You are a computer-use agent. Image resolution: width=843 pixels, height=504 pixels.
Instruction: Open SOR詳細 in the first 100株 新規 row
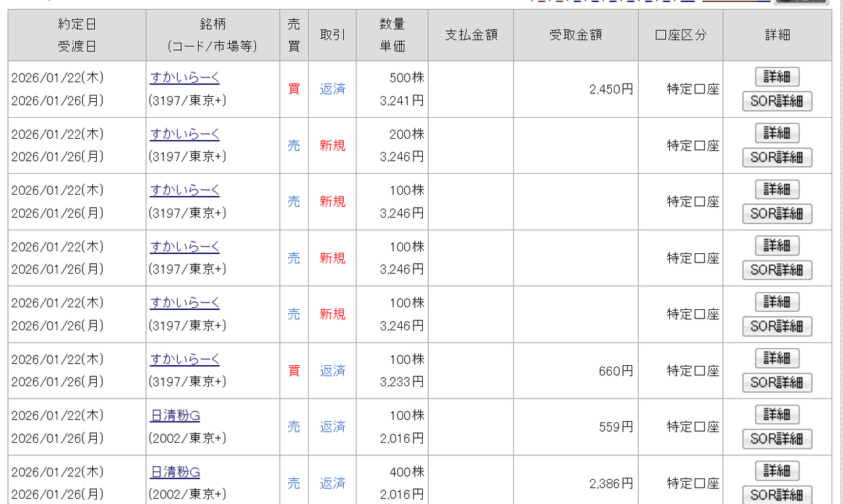tap(776, 214)
